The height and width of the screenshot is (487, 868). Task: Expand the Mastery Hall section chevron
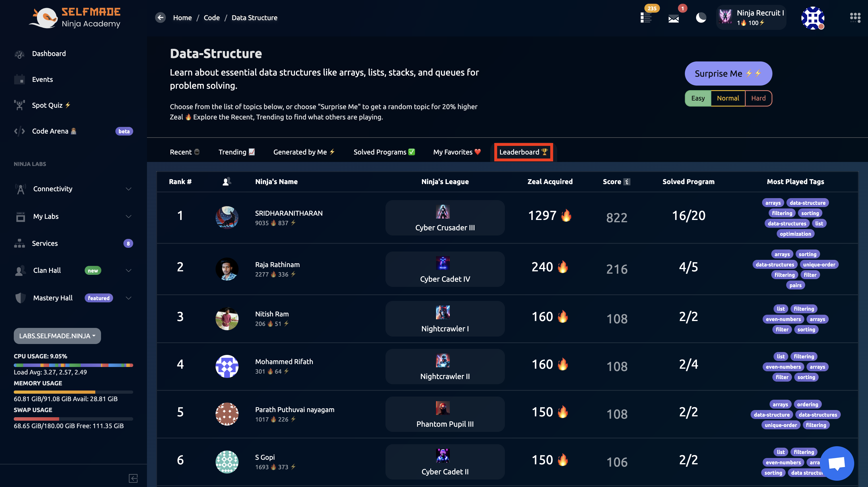[128, 298]
